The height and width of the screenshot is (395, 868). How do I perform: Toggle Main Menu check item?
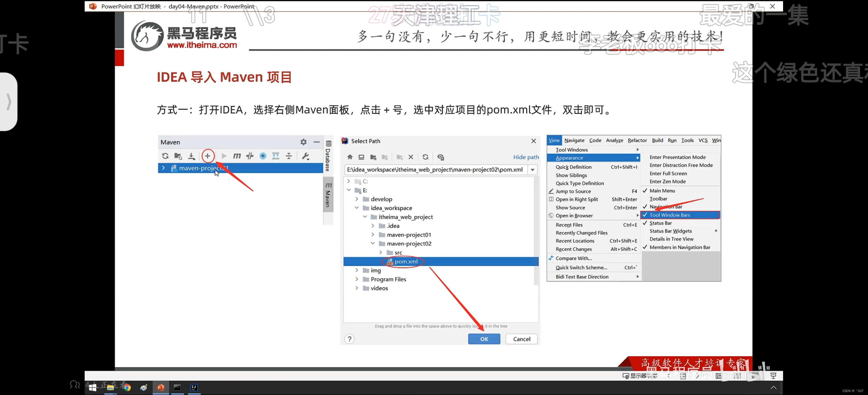click(681, 191)
